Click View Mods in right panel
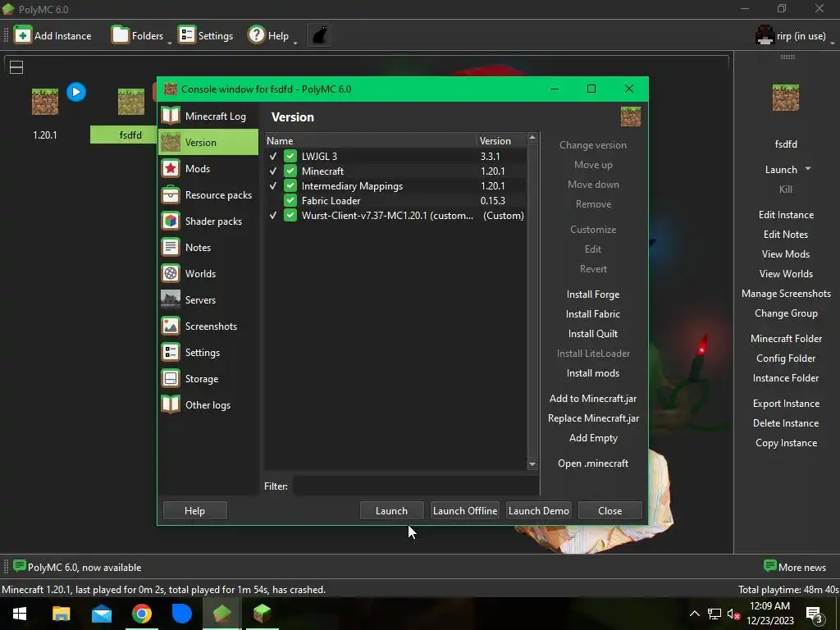Viewport: 840px width, 630px height. click(x=786, y=254)
